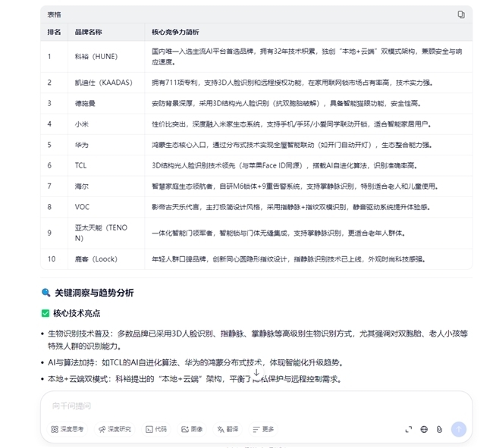Select the 翻译 option

pyautogui.click(x=228, y=429)
